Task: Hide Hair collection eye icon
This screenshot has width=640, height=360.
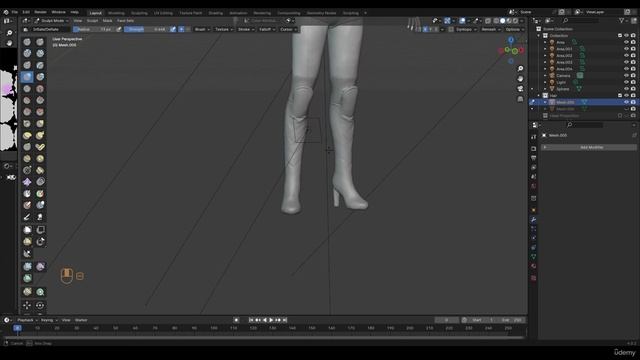Action: click(x=627, y=96)
